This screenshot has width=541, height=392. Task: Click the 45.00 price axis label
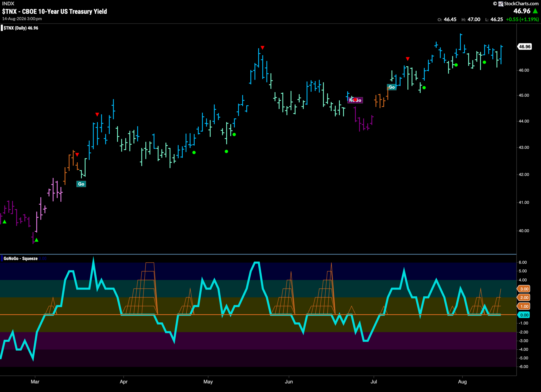pos(524,95)
